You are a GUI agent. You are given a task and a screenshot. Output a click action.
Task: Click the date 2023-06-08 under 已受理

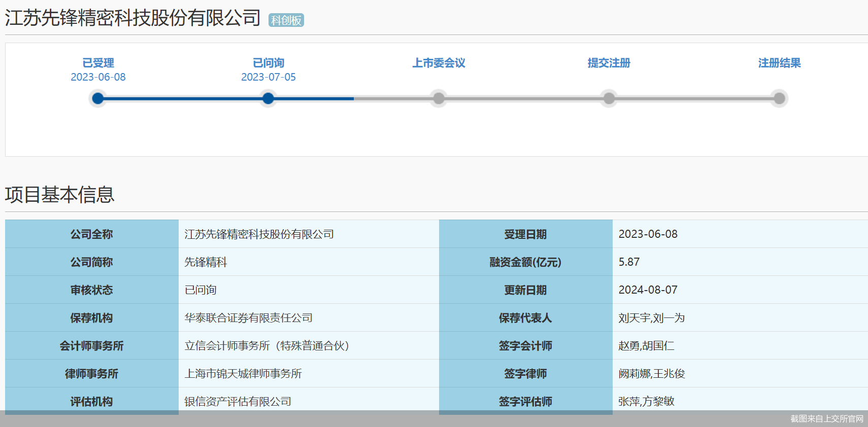tap(98, 77)
